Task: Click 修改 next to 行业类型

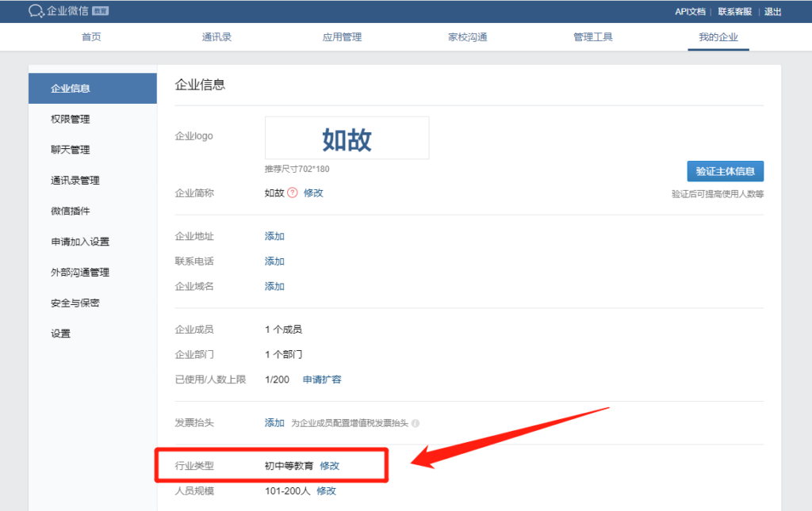Action: (330, 466)
